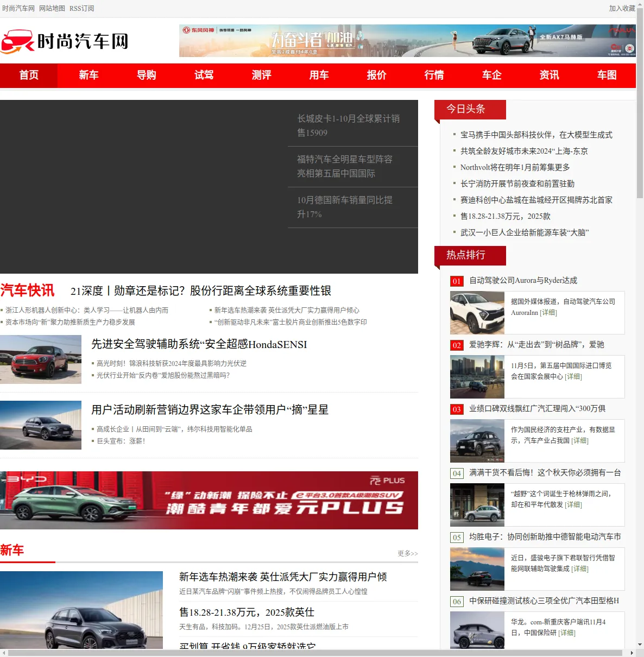Open 今日头条 item 长宁消防开展节前夜查
Image resolution: width=644 pixels, height=657 pixels.
click(517, 184)
